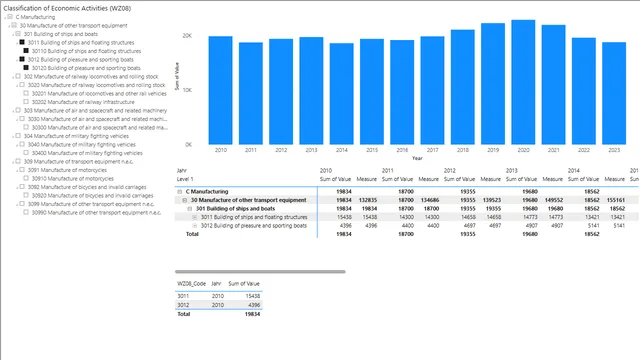Select the 3012 code cell in small table
Viewport: 640px width, 360px height.
183,305
